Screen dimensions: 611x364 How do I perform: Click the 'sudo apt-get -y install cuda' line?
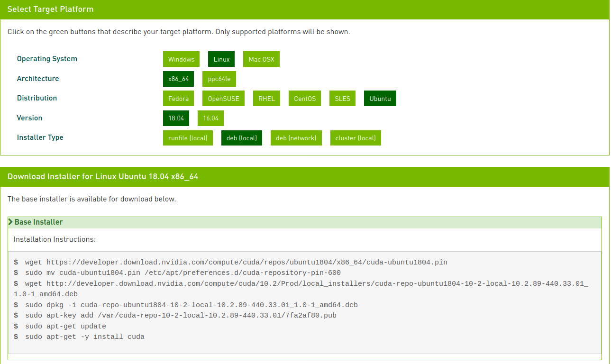(x=79, y=337)
